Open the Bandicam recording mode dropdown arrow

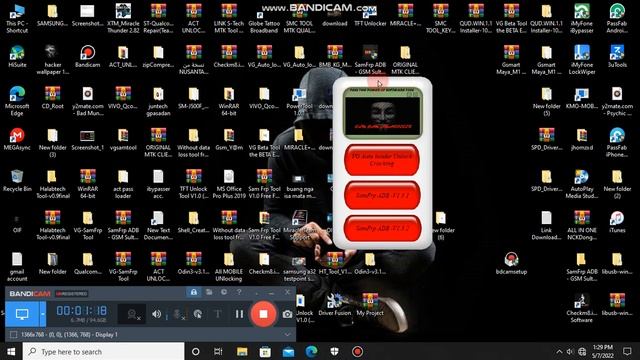(x=42, y=314)
